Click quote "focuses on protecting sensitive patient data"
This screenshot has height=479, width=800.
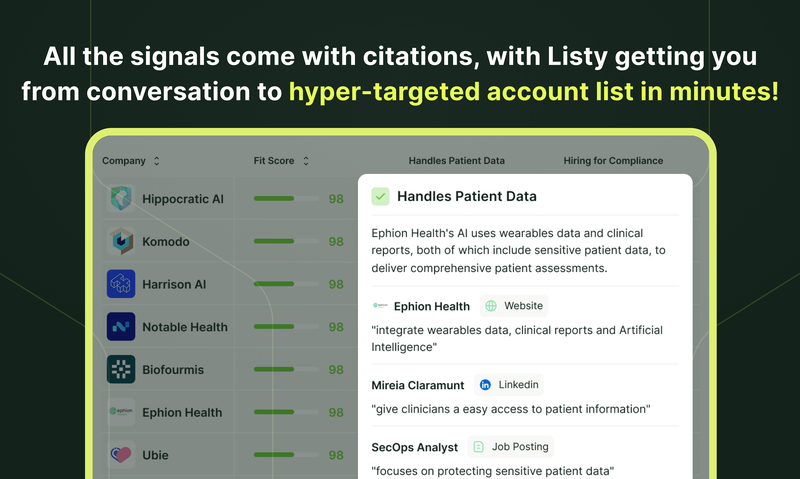coord(492,471)
